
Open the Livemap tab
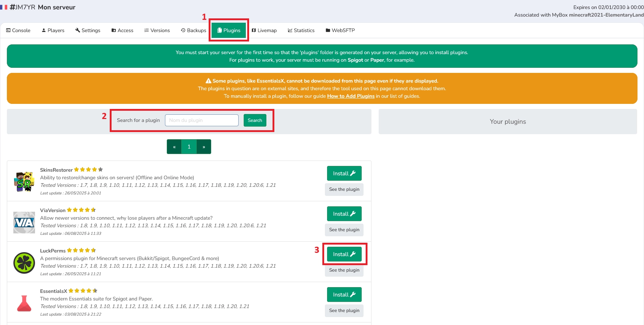click(x=264, y=30)
